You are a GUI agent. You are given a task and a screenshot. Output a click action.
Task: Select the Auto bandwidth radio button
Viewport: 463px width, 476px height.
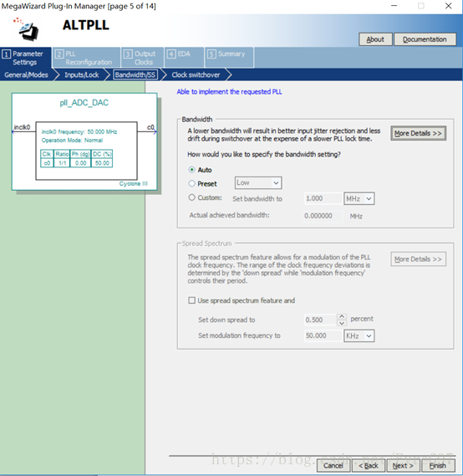[191, 170]
